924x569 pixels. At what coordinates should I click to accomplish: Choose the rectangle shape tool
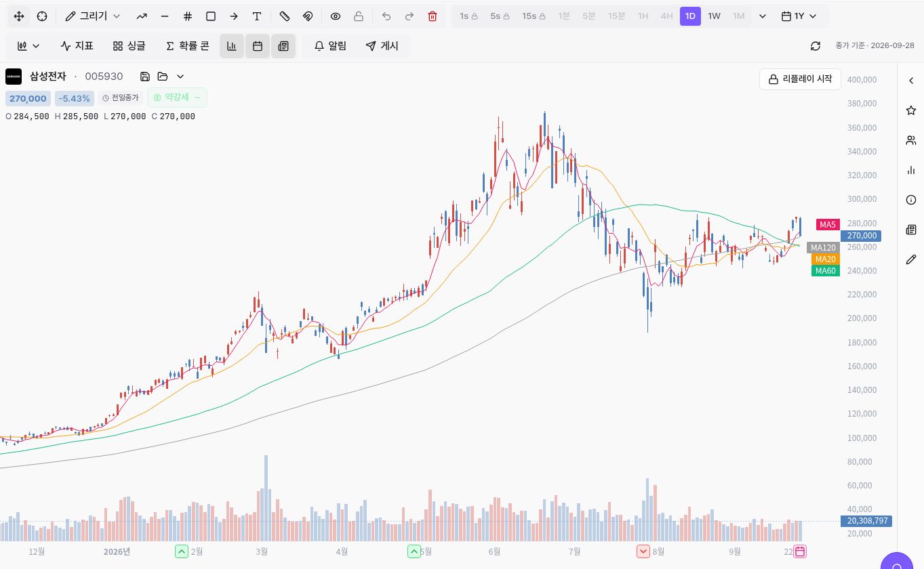click(x=211, y=16)
